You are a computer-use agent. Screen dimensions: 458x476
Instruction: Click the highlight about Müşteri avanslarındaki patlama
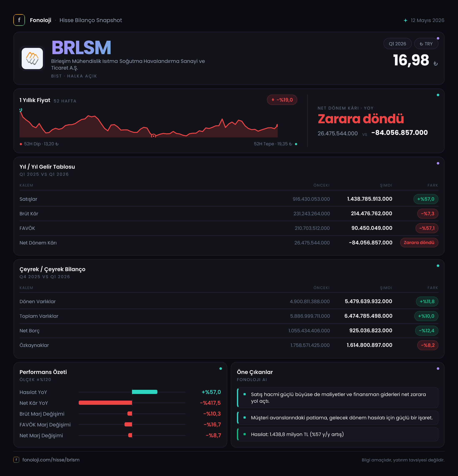pyautogui.click(x=338, y=418)
